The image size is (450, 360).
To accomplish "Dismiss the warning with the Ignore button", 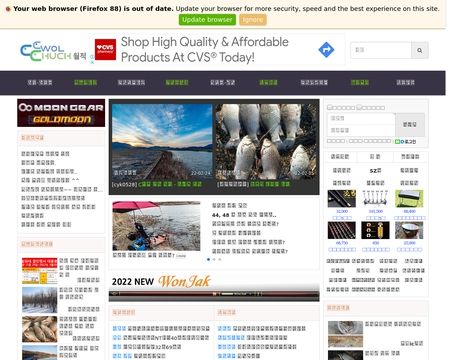I will pyautogui.click(x=253, y=20).
